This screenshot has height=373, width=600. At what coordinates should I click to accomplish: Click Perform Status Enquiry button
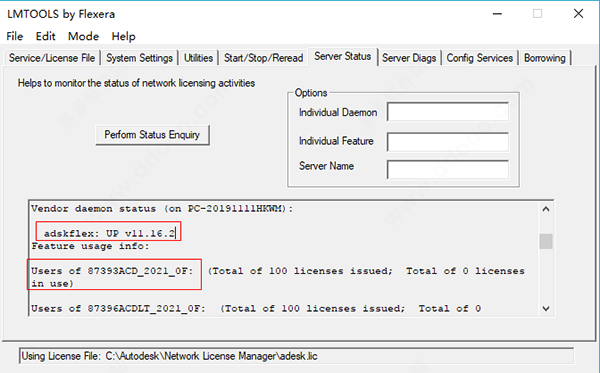pos(152,135)
